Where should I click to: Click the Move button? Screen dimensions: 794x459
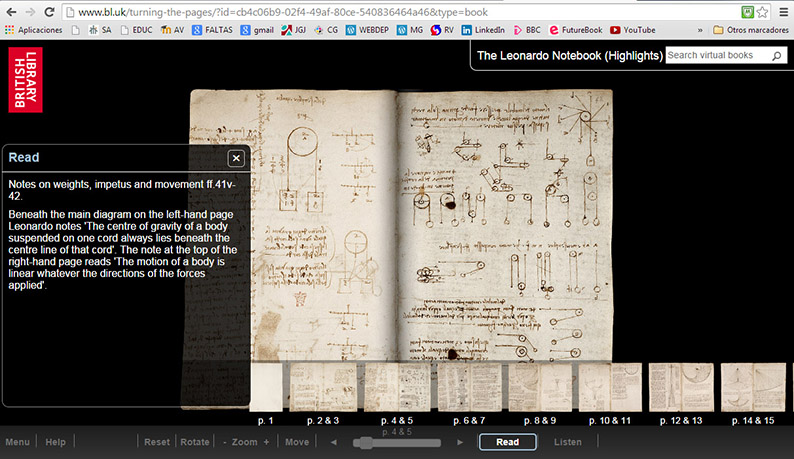pos(297,442)
